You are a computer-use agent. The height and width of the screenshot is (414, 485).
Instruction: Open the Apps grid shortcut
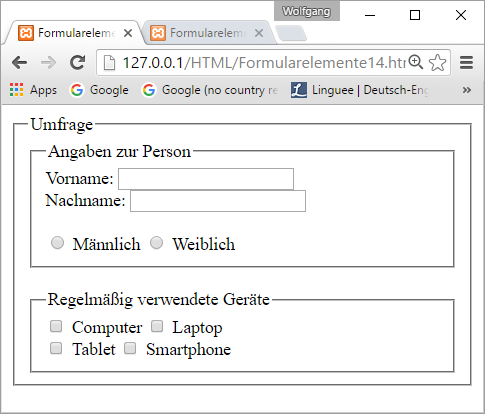(33, 90)
